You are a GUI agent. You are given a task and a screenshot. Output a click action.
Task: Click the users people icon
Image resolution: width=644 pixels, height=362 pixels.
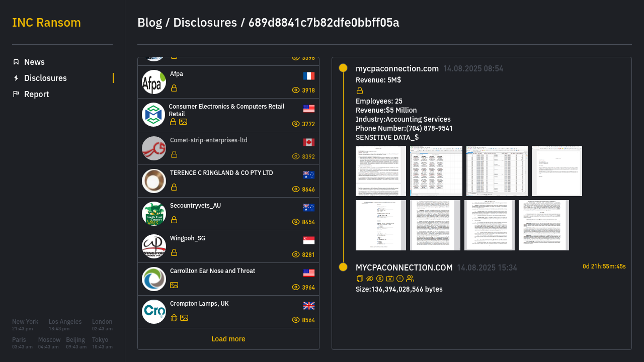point(410,279)
